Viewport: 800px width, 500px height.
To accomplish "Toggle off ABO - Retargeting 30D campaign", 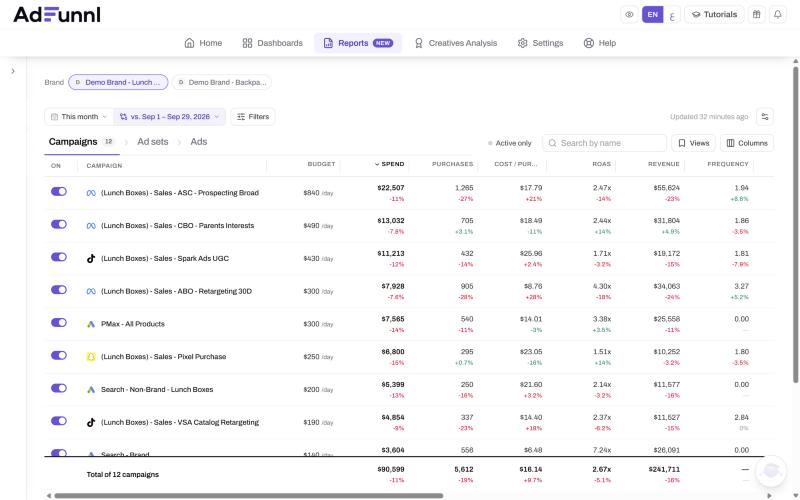I will (x=59, y=290).
